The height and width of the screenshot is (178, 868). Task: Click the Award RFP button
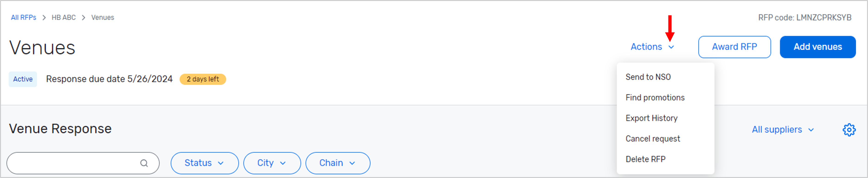tap(735, 47)
